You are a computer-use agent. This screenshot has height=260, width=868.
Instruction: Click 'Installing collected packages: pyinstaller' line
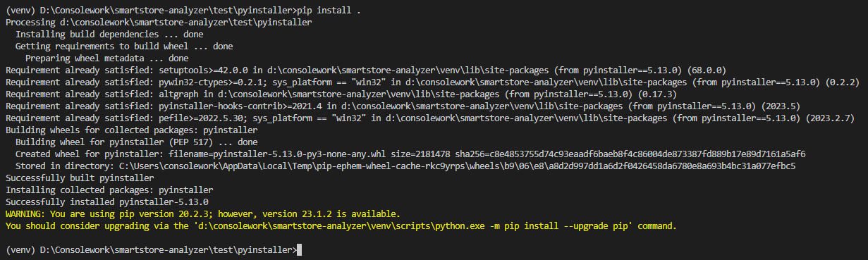[109, 190]
